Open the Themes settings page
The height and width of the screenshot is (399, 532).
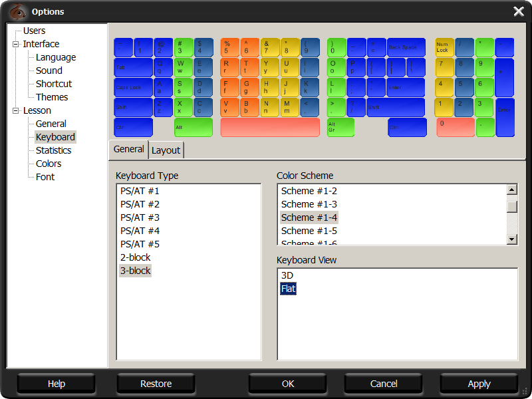pos(52,97)
